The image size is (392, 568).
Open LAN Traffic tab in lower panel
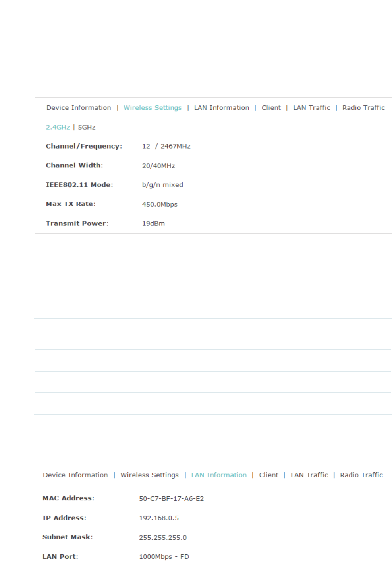[x=309, y=475]
